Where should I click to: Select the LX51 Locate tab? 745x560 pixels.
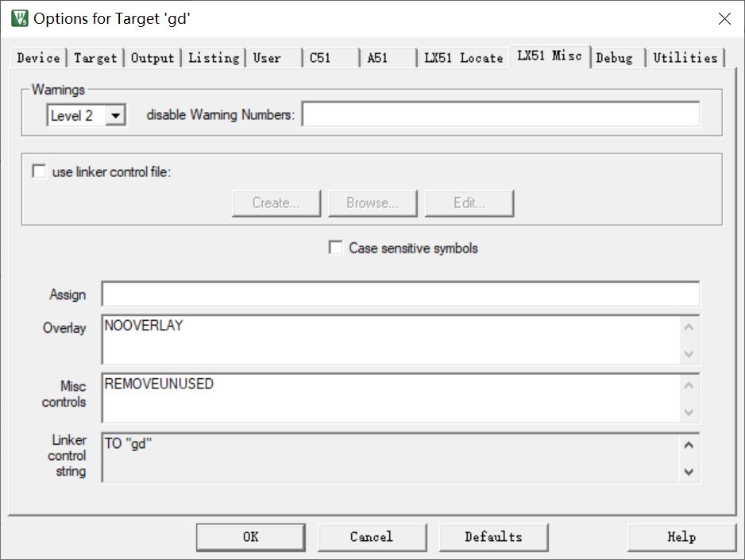click(463, 58)
